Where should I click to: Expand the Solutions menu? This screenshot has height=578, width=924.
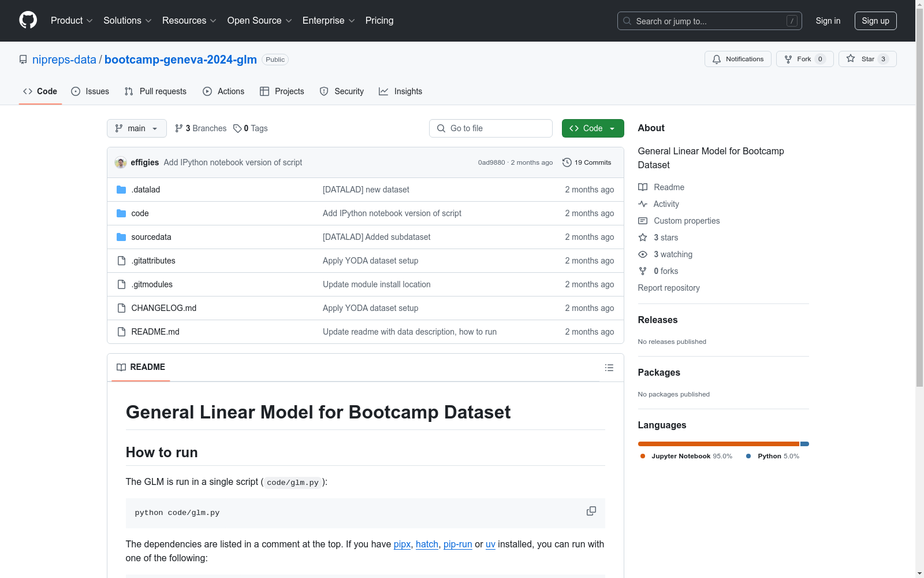pyautogui.click(x=128, y=21)
